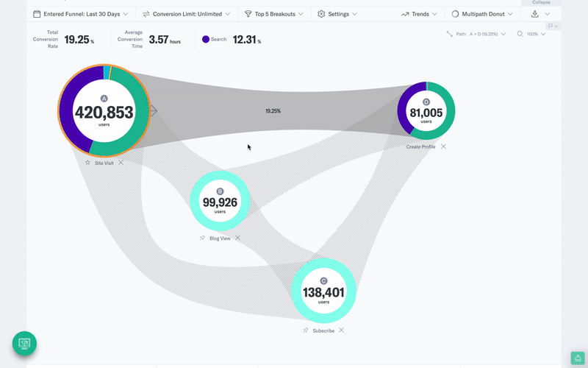Click the download export icon

pos(535,14)
